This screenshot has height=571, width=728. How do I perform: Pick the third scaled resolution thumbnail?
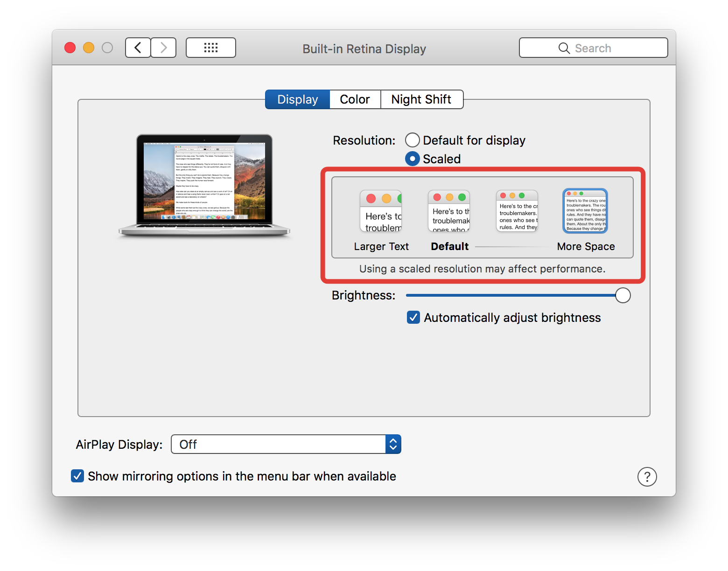pyautogui.click(x=517, y=211)
